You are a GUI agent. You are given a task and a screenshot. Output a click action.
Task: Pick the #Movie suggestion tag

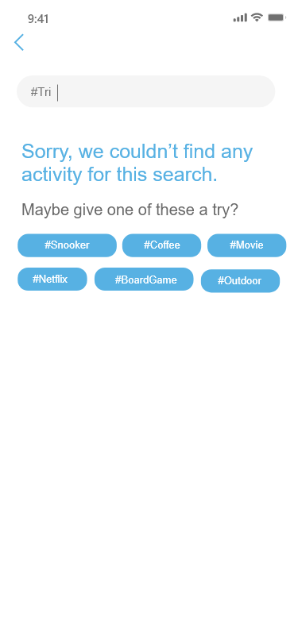(x=246, y=245)
